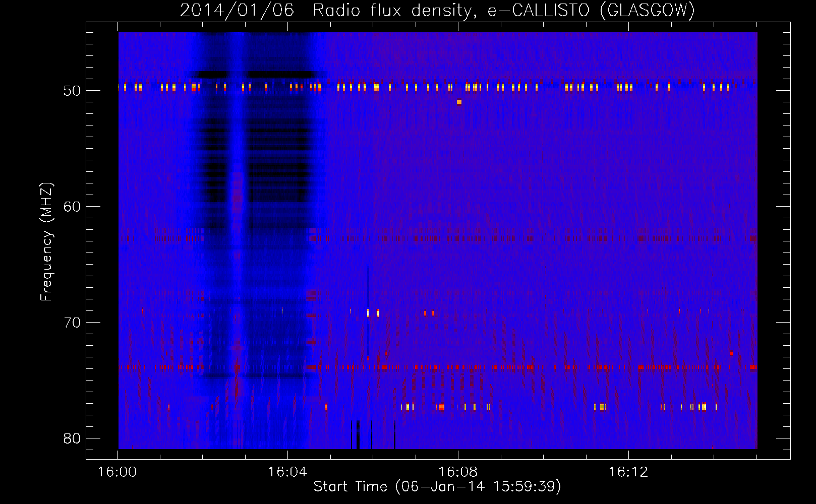Select the 'e-CALLISTO (GLASGOW)' title text
Viewport: 816px width, 504px height.
click(591, 10)
